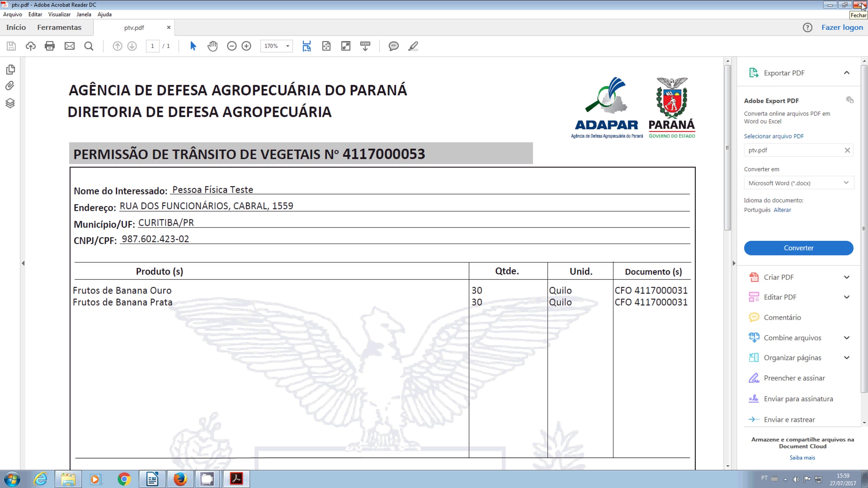Viewport: 868px width, 488px height.
Task: Open the find text magnifier icon
Action: click(x=89, y=46)
